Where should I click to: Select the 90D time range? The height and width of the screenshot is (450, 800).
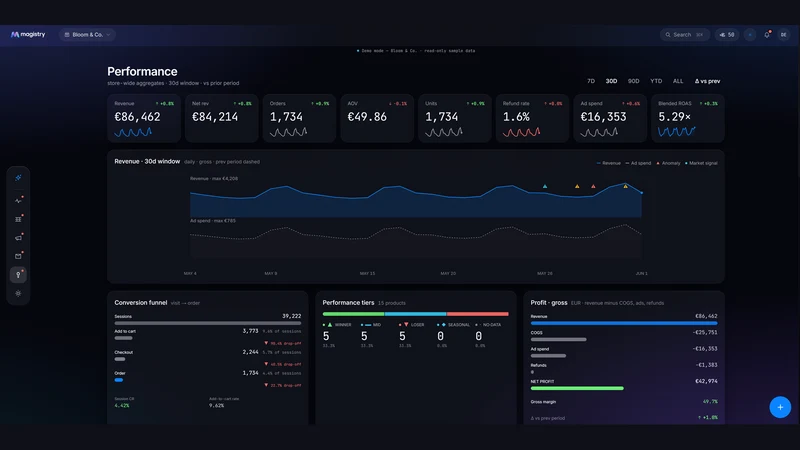634,81
